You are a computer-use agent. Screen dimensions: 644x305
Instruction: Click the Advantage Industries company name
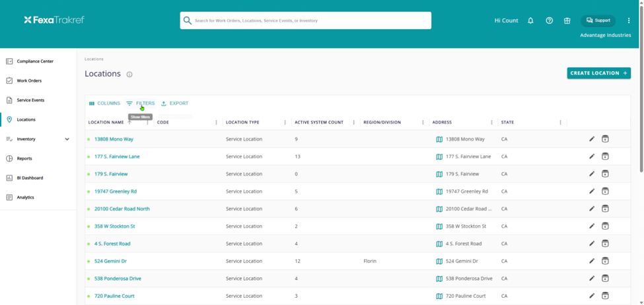tap(606, 35)
